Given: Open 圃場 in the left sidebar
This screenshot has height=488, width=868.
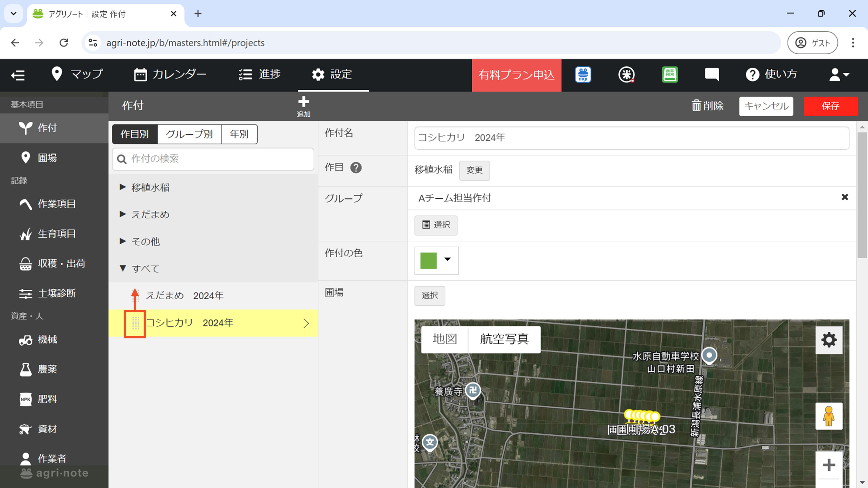Looking at the screenshot, I should (47, 158).
